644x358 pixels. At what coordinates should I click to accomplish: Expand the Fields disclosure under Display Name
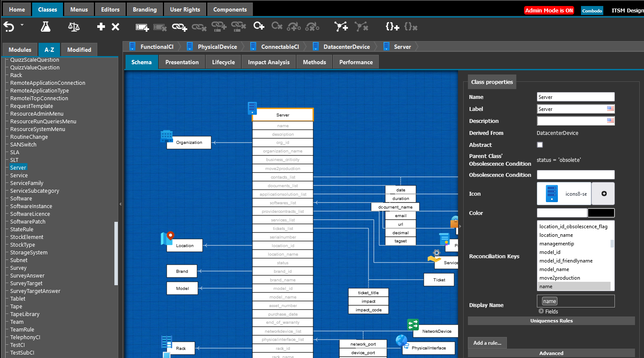541,311
